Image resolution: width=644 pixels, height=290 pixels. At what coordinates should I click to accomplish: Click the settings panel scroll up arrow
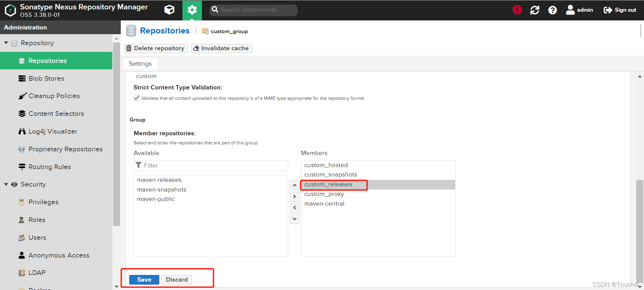[640, 77]
